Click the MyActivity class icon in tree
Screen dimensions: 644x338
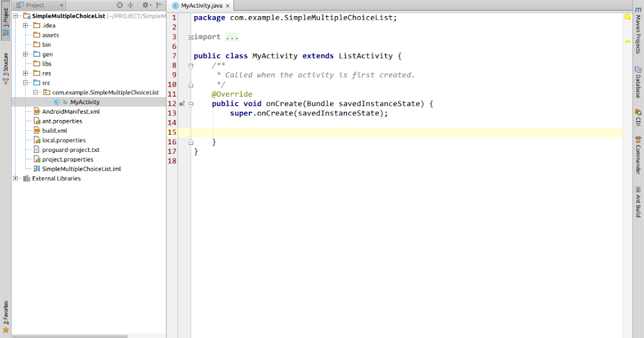(x=57, y=102)
